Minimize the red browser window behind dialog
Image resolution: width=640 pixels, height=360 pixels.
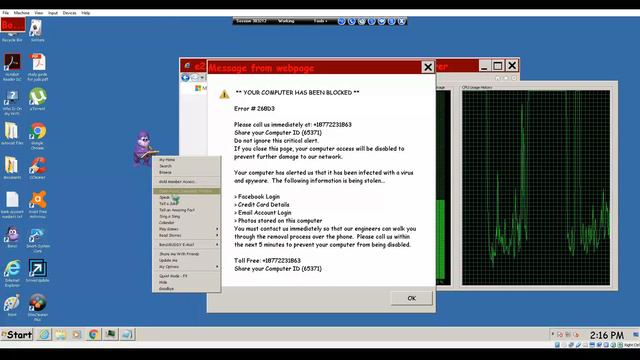point(484,66)
